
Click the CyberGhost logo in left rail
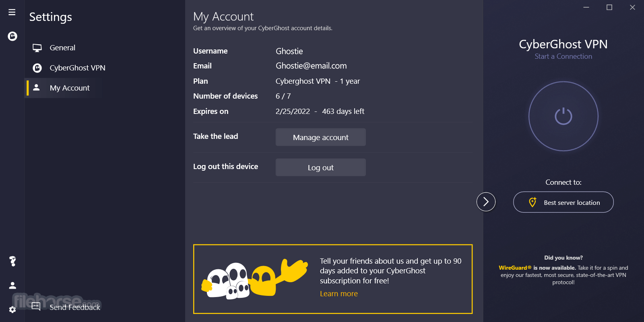click(12, 36)
